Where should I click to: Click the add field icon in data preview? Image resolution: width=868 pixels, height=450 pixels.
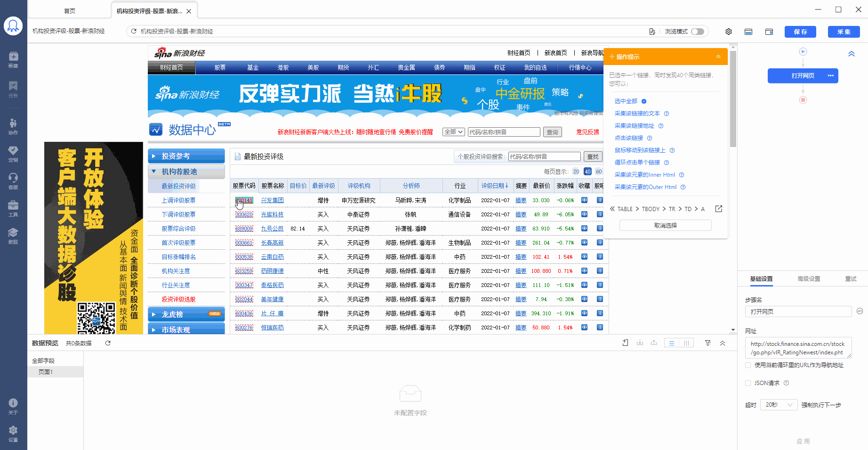point(625,343)
